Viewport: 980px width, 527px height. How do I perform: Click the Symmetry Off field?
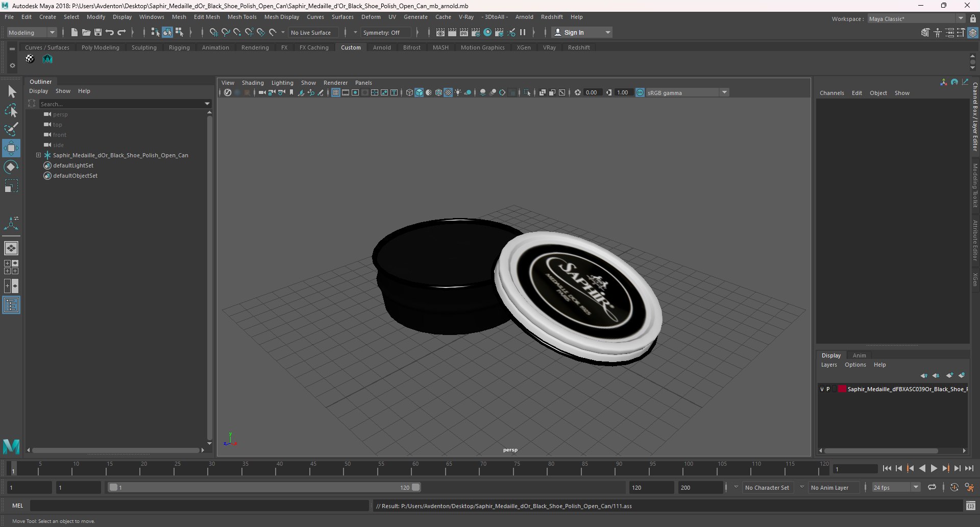(385, 32)
